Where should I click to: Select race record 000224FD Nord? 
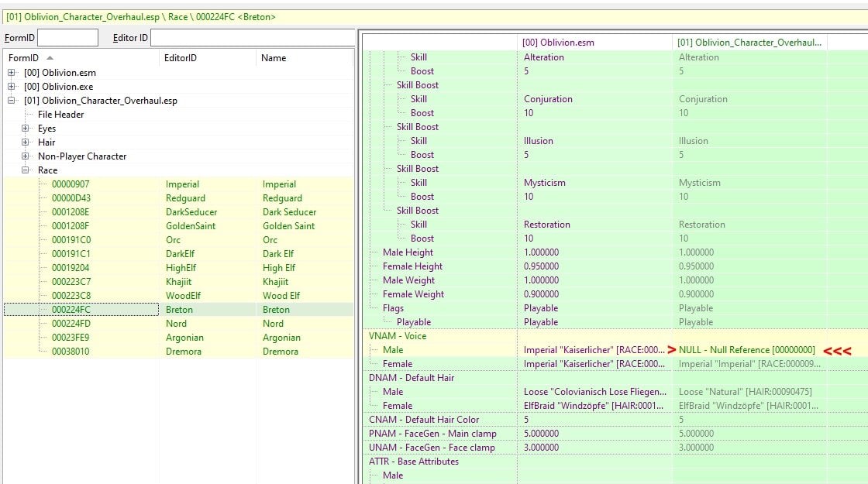[178, 324]
